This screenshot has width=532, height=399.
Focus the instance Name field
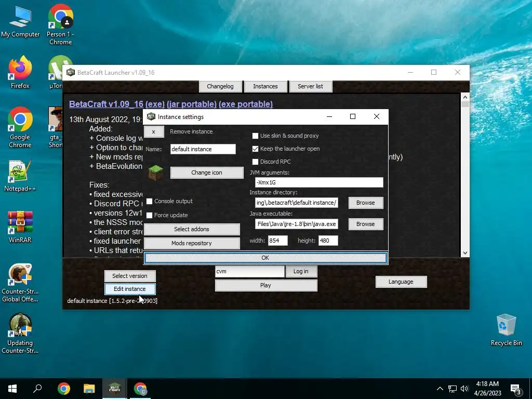203,149
